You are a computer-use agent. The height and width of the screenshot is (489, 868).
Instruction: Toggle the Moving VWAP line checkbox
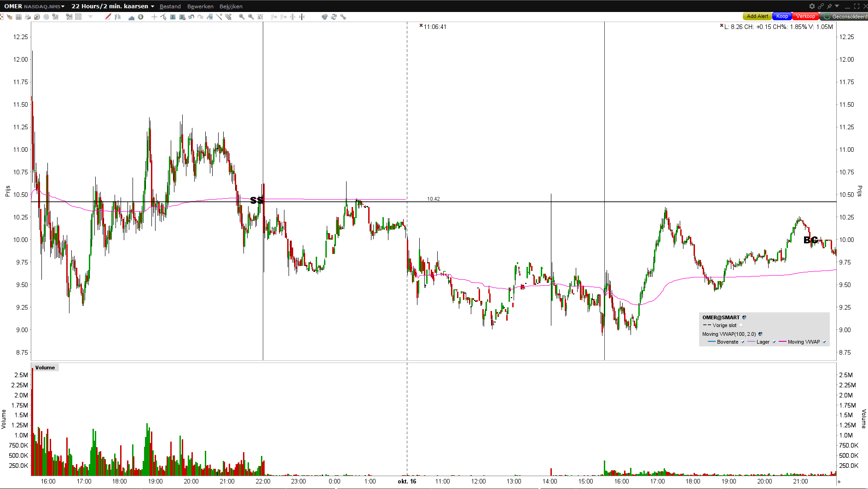[x=824, y=342]
